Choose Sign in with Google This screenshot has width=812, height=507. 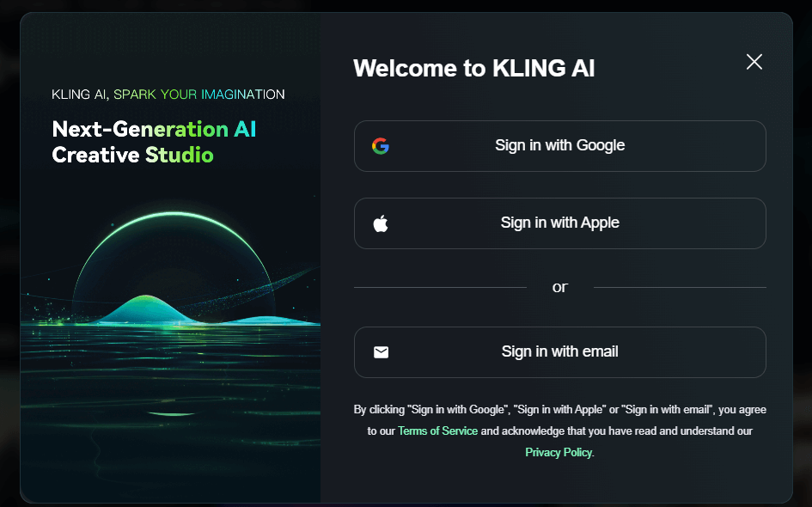[559, 146]
